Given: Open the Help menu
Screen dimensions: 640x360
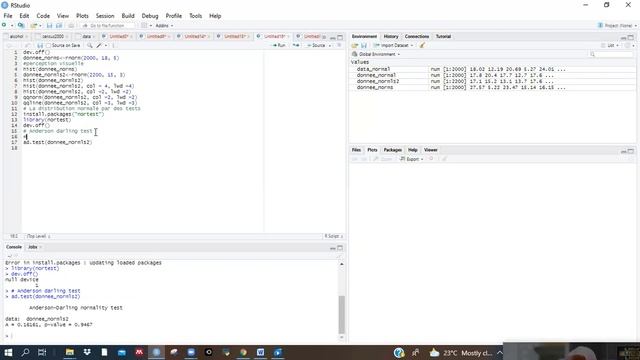Looking at the screenshot, I should 215,16.
